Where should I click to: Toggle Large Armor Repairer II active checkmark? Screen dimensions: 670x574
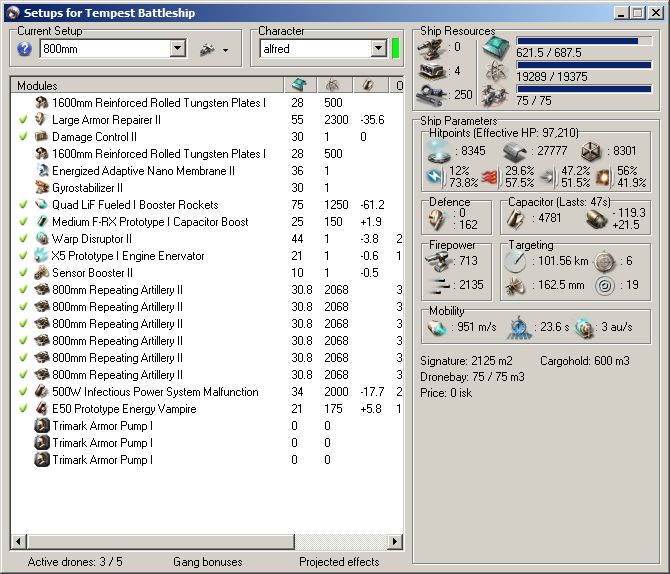coord(24,119)
